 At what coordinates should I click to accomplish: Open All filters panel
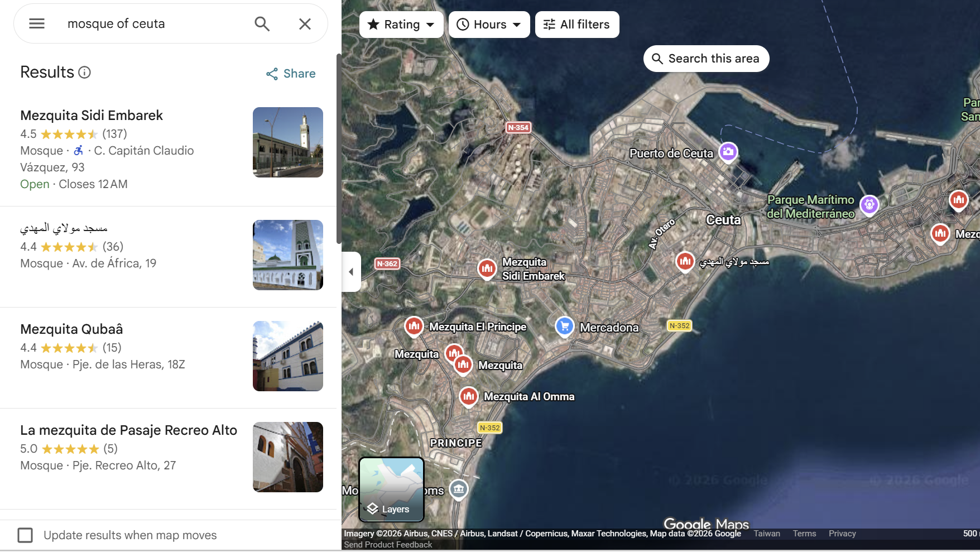pyautogui.click(x=577, y=25)
